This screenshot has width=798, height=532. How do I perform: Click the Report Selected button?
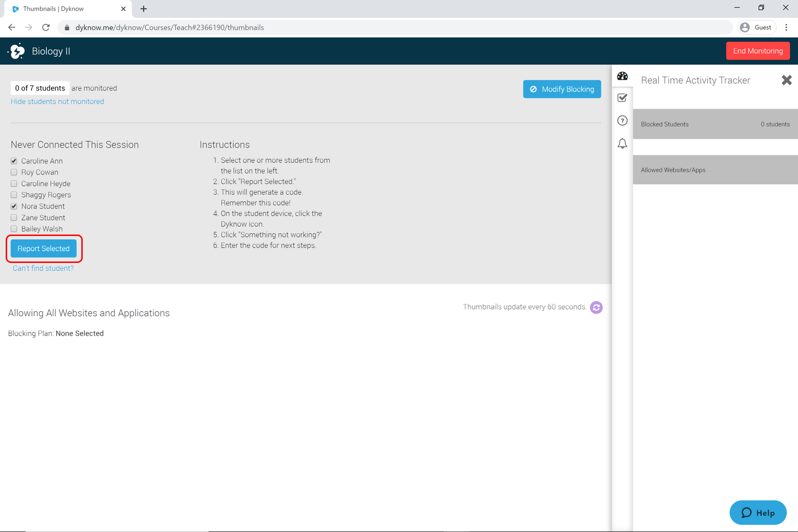[x=43, y=248]
